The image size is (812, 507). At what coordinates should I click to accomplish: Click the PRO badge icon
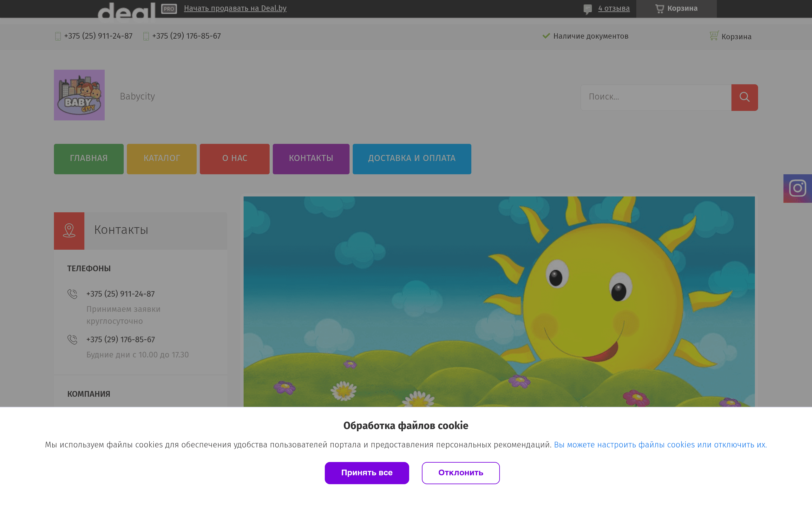coord(169,9)
